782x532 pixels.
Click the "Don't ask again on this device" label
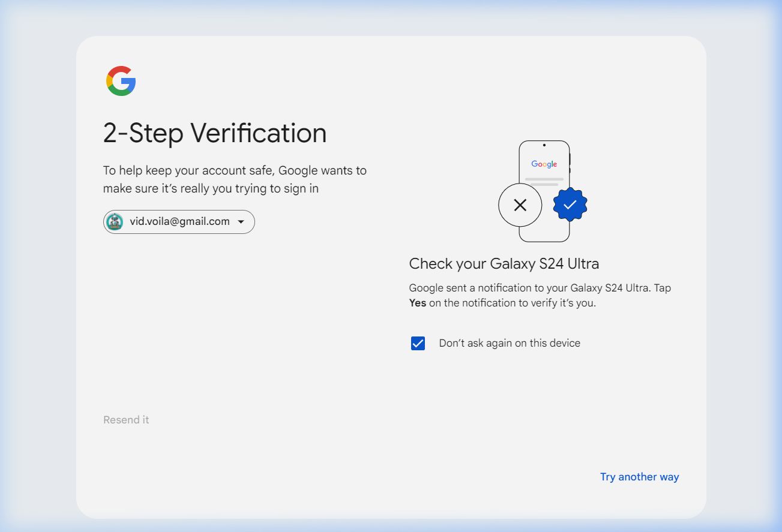pos(510,343)
